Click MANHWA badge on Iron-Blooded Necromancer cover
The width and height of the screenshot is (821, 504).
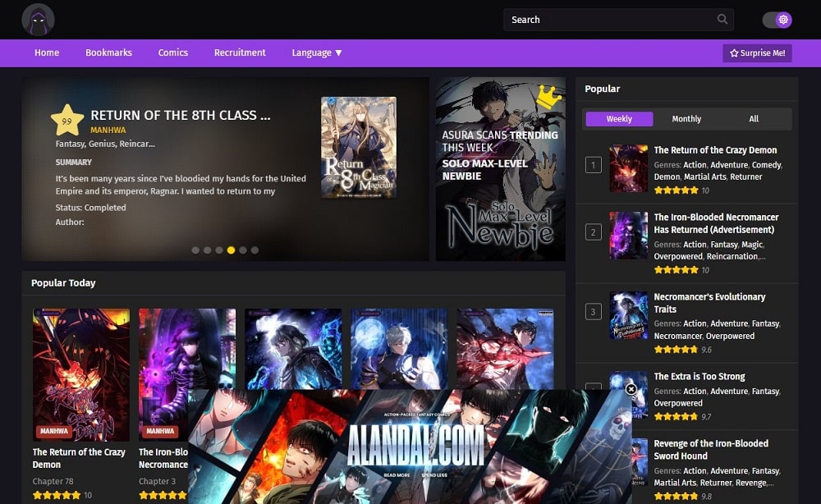160,431
